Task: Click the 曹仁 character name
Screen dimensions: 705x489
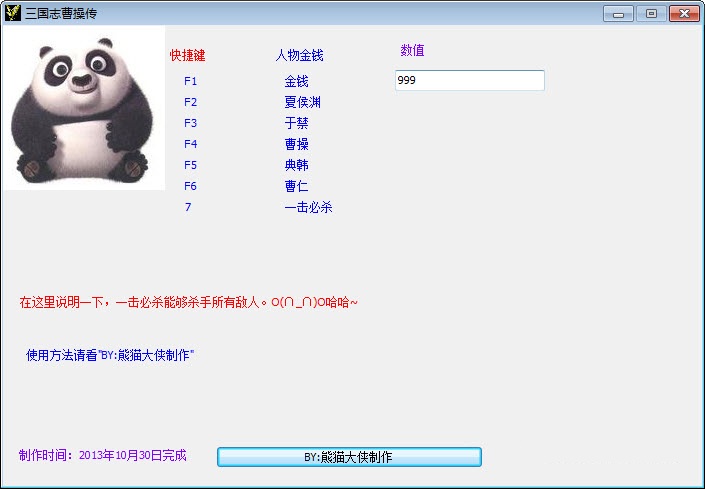Action: click(296, 186)
